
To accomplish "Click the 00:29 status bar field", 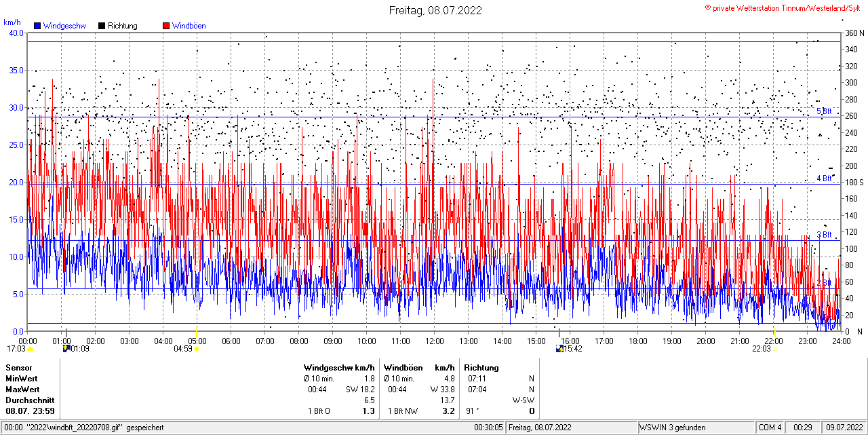I will click(x=803, y=428).
